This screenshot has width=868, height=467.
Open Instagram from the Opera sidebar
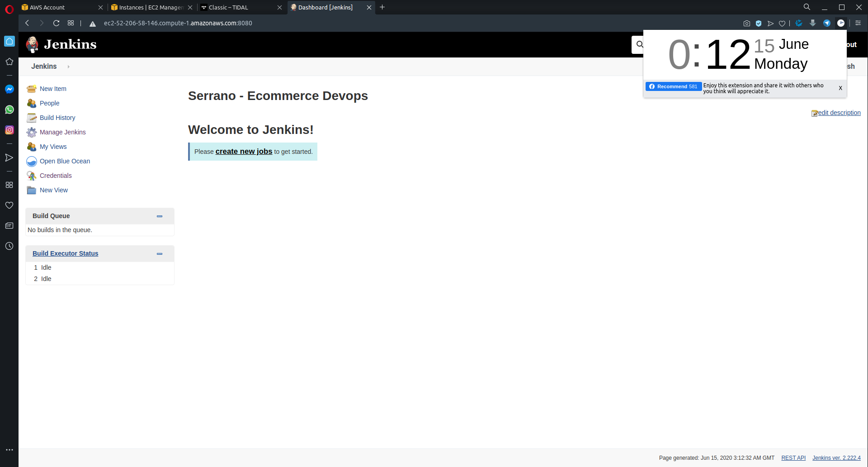9,130
